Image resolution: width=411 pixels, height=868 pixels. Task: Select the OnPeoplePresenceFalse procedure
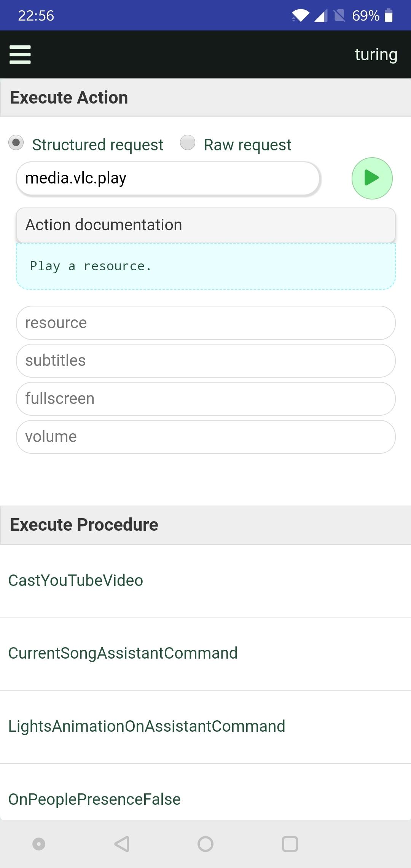pos(94,799)
